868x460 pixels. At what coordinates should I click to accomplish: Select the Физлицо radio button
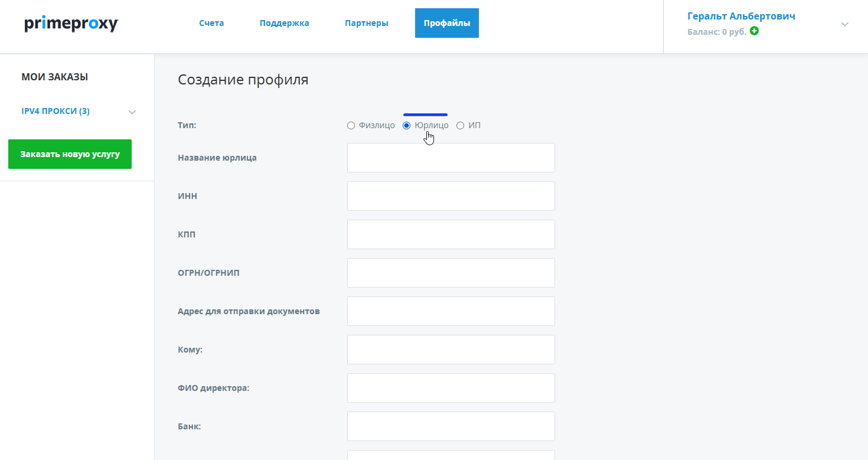(x=351, y=125)
